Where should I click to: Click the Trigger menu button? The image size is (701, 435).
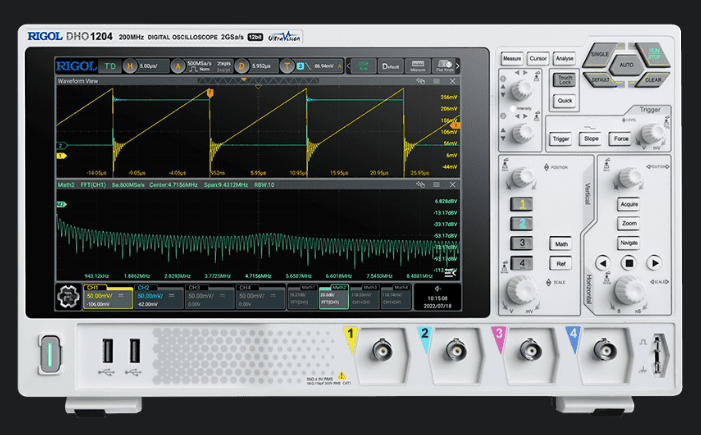561,139
